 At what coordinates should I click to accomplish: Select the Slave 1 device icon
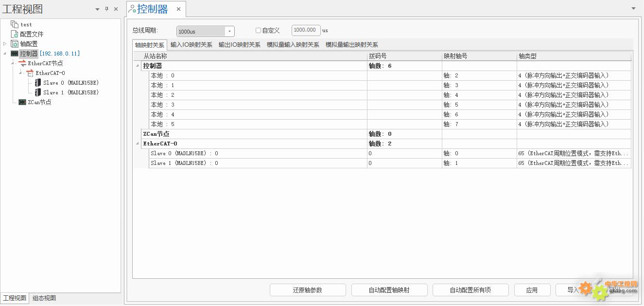[x=38, y=92]
